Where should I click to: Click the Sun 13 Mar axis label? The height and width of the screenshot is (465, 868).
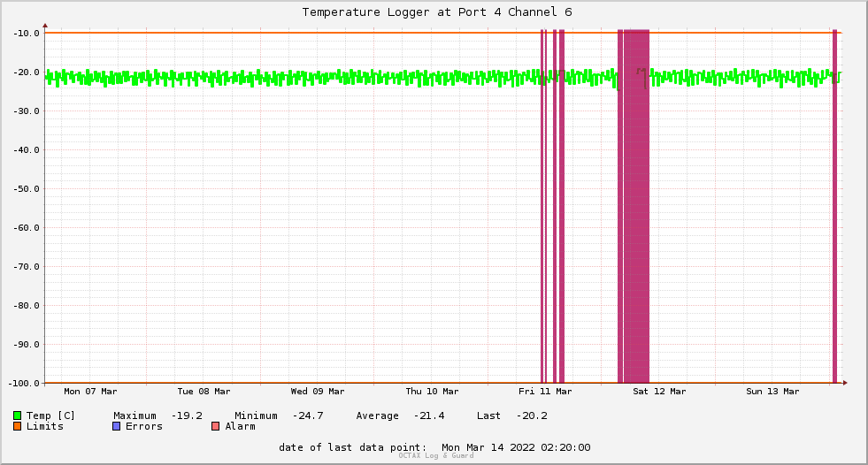click(x=772, y=392)
